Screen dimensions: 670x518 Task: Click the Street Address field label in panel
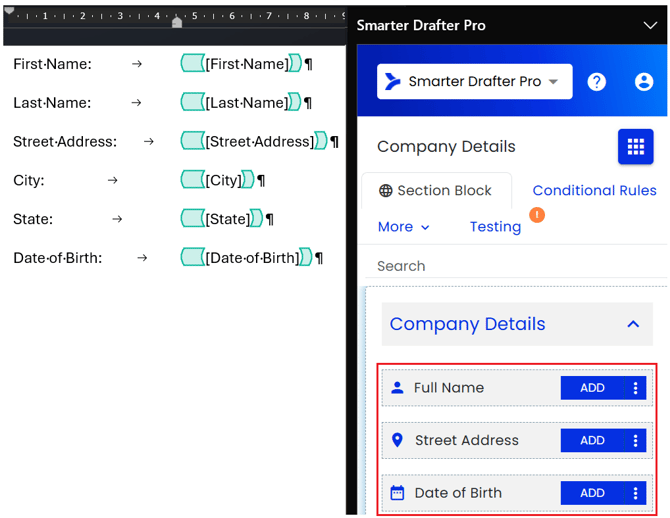click(467, 440)
